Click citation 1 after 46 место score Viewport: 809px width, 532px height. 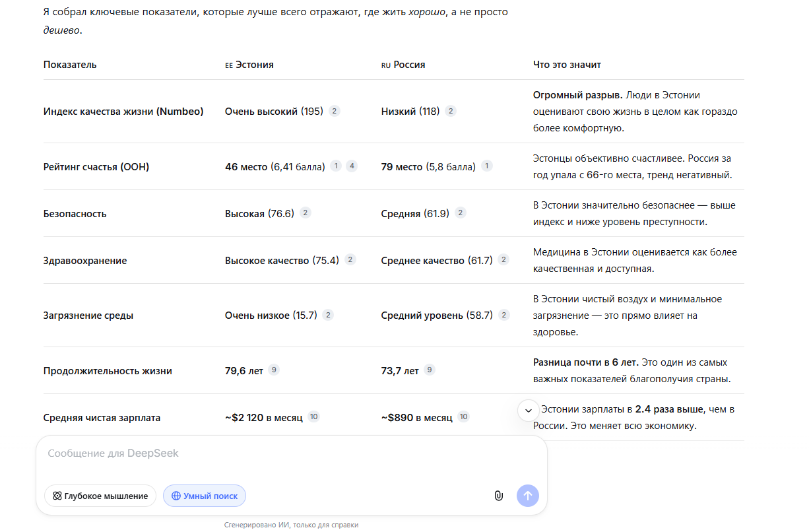point(336,166)
